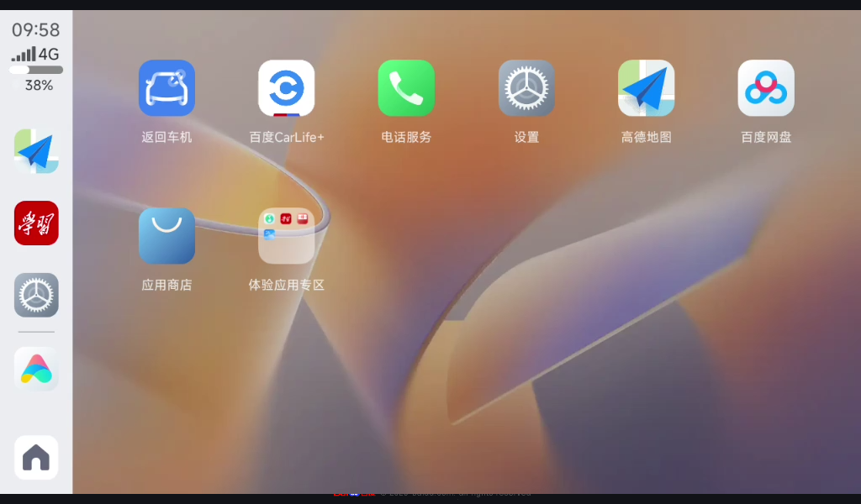Click the 4G signal indicator
The width and height of the screenshot is (861, 504).
pyautogui.click(x=35, y=54)
